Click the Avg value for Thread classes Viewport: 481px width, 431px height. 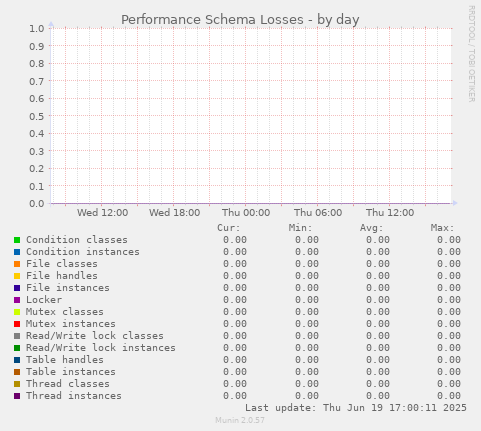378,384
